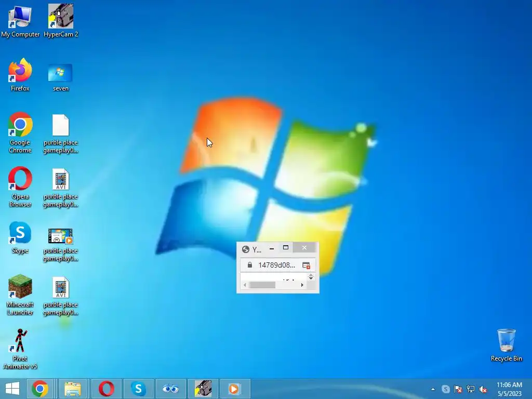Click the pop-up blocked icon in address bar
This screenshot has height=399, width=532.
(x=307, y=265)
